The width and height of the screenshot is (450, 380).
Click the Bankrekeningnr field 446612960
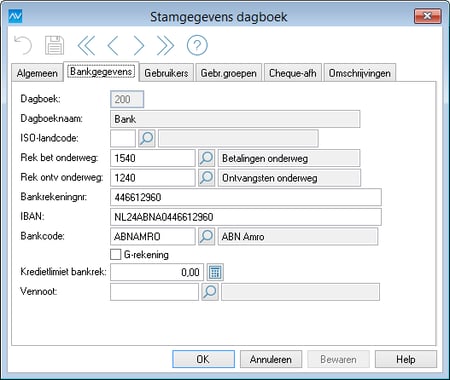pyautogui.click(x=246, y=197)
